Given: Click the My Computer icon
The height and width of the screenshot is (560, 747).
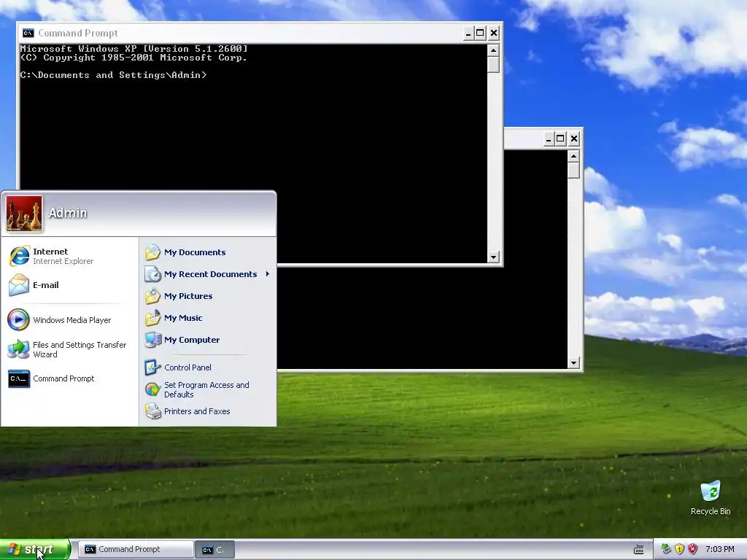Looking at the screenshot, I should coord(153,340).
